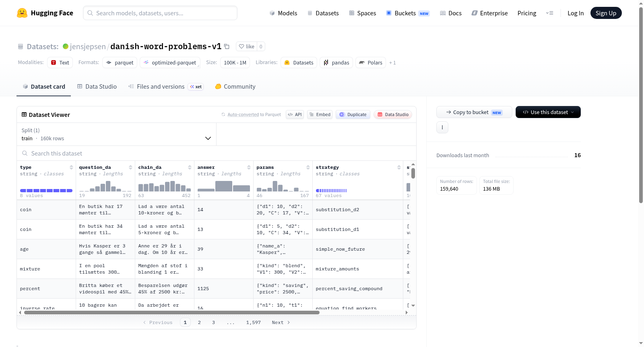Click the jensjepsen avatar icon
This screenshot has height=347, width=644.
(x=66, y=46)
